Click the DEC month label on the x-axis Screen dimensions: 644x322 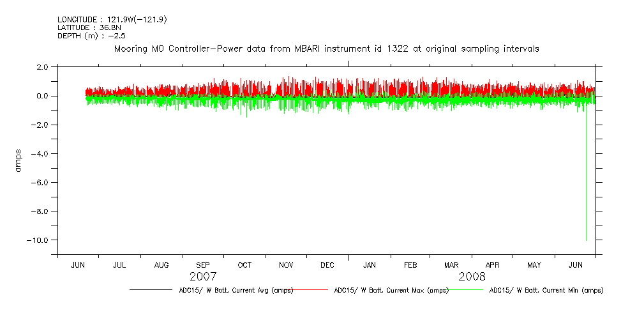327,265
